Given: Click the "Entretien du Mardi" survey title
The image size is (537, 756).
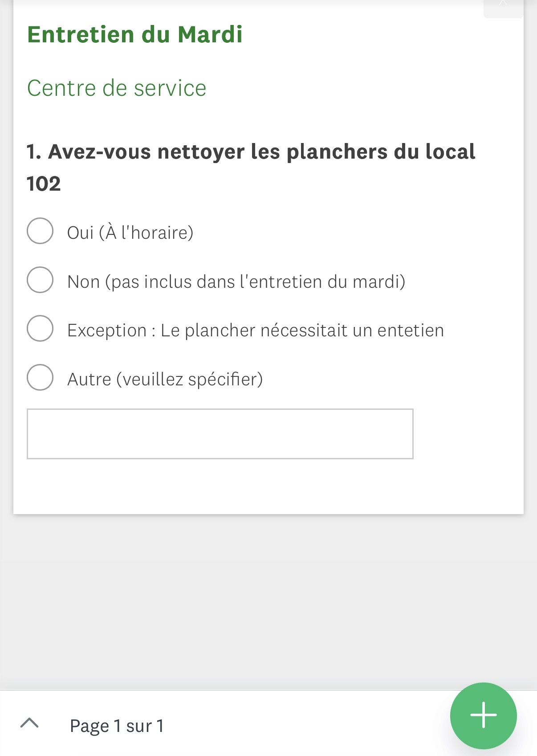Looking at the screenshot, I should (x=134, y=34).
